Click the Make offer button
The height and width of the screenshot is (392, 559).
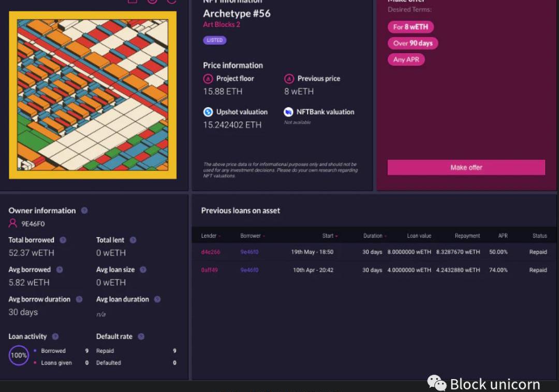pos(466,167)
